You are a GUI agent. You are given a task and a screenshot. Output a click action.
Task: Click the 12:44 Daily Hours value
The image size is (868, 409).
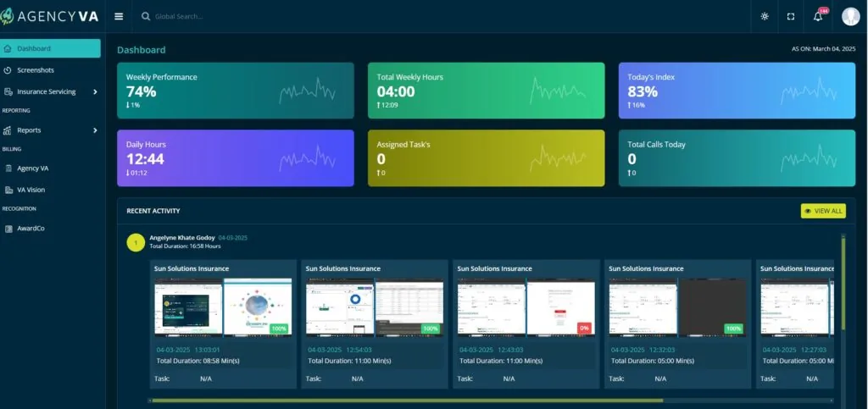pyautogui.click(x=145, y=159)
